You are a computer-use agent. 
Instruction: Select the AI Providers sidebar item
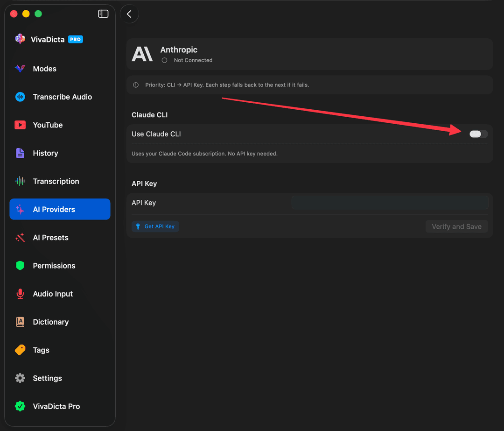pyautogui.click(x=60, y=209)
